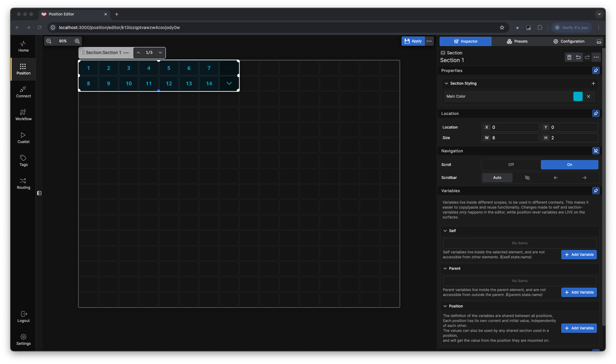Open the Connect section
616x364 pixels.
coord(23,92)
